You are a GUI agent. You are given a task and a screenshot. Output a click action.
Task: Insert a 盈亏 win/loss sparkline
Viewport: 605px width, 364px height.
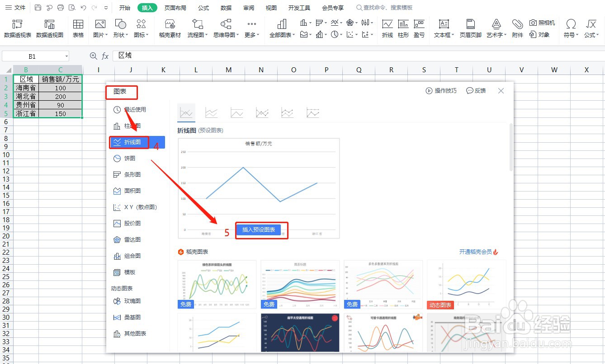pos(419,28)
